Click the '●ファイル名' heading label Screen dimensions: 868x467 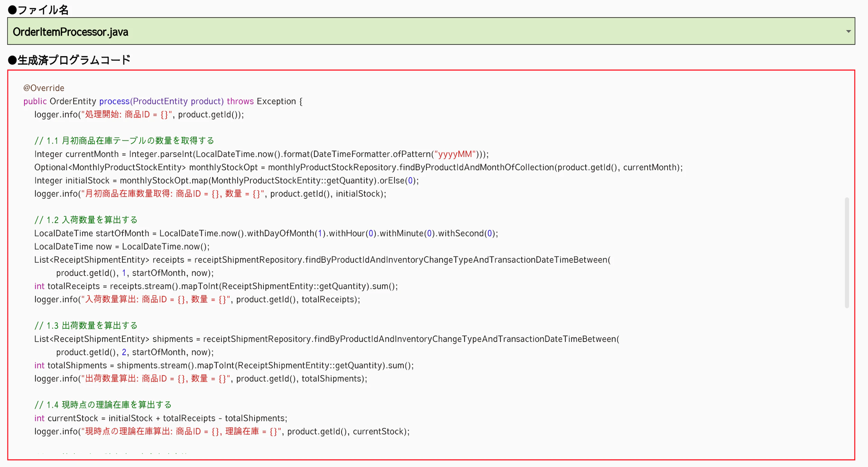[x=38, y=10]
